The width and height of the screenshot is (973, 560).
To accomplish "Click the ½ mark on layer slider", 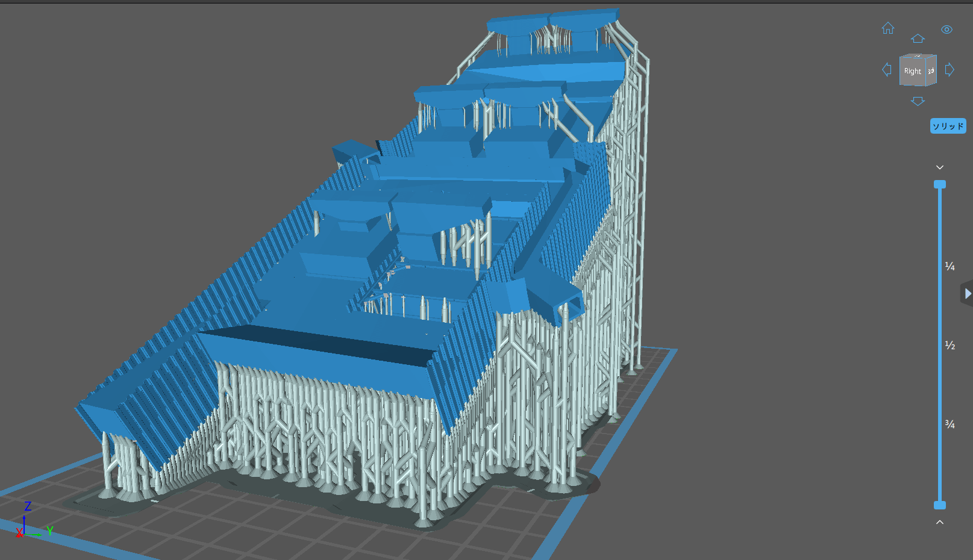I will click(x=950, y=345).
